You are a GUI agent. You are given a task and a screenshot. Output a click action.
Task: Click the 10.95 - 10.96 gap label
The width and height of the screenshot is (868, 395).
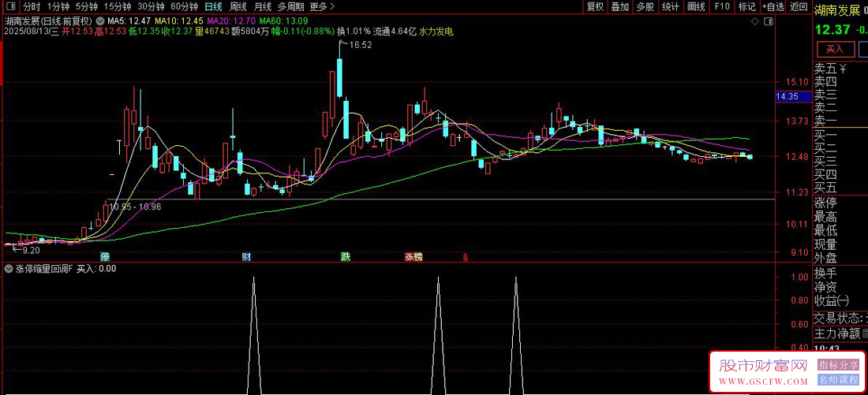(x=135, y=207)
